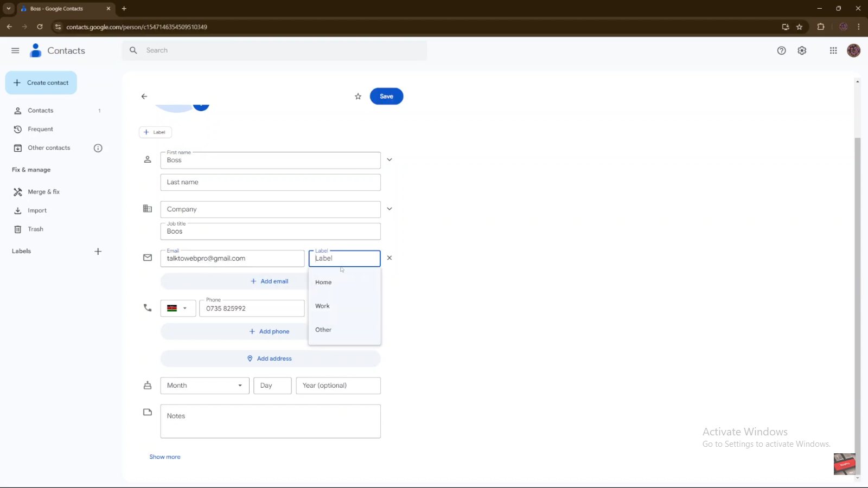The image size is (868, 488).
Task: Open the country flag phone code dropdown
Action: point(178,309)
